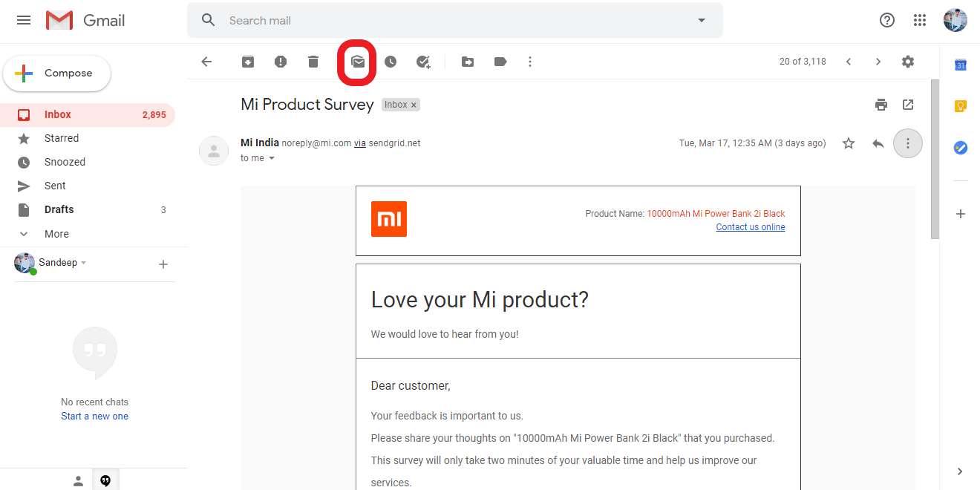Mark the email as unread
This screenshot has height=490, width=980.
pyautogui.click(x=358, y=62)
